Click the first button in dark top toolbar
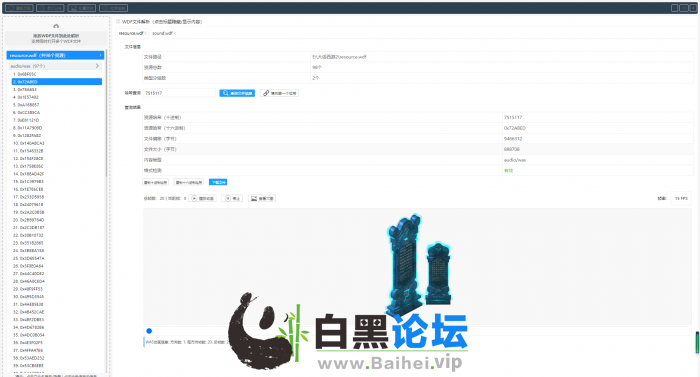 tap(19, 8)
